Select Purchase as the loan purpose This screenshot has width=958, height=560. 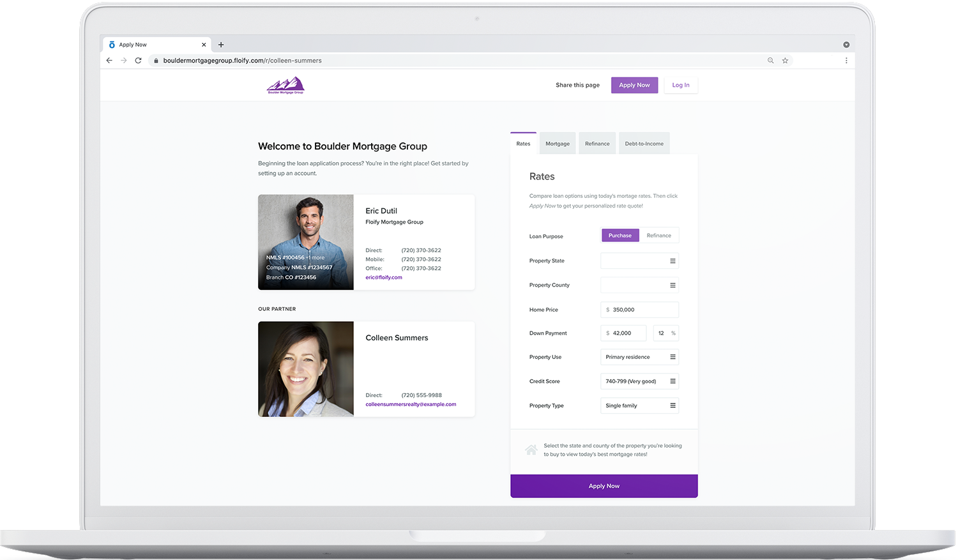click(620, 235)
